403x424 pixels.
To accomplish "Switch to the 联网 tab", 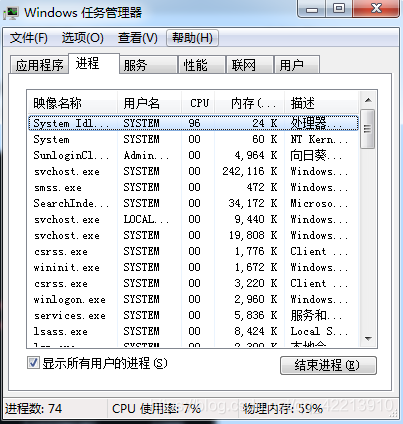I will [250, 65].
